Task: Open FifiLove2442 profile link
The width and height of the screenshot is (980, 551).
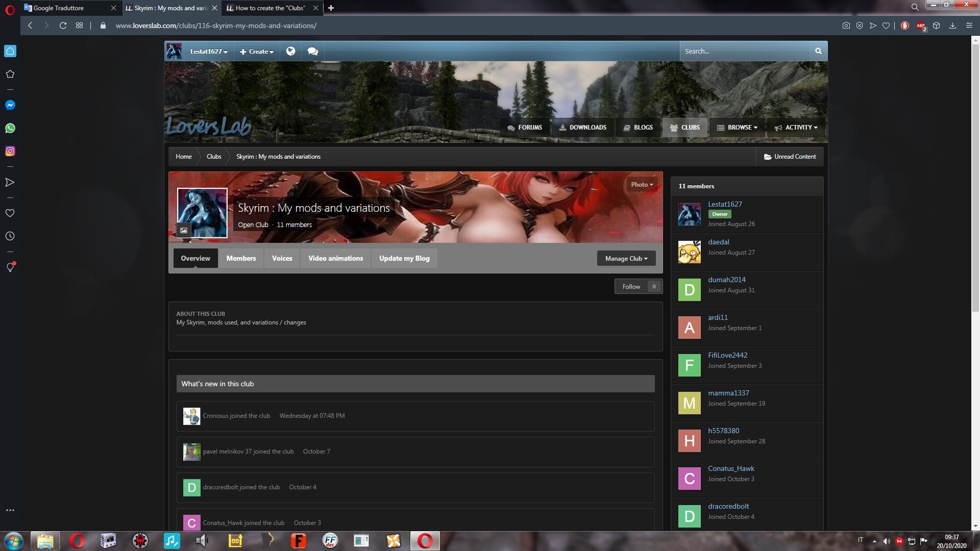Action: [727, 355]
